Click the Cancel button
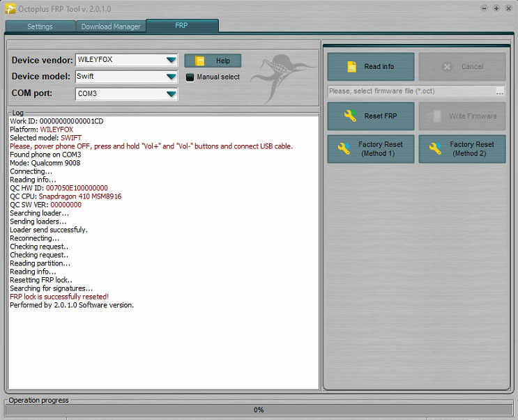The image size is (518, 420). coord(462,67)
